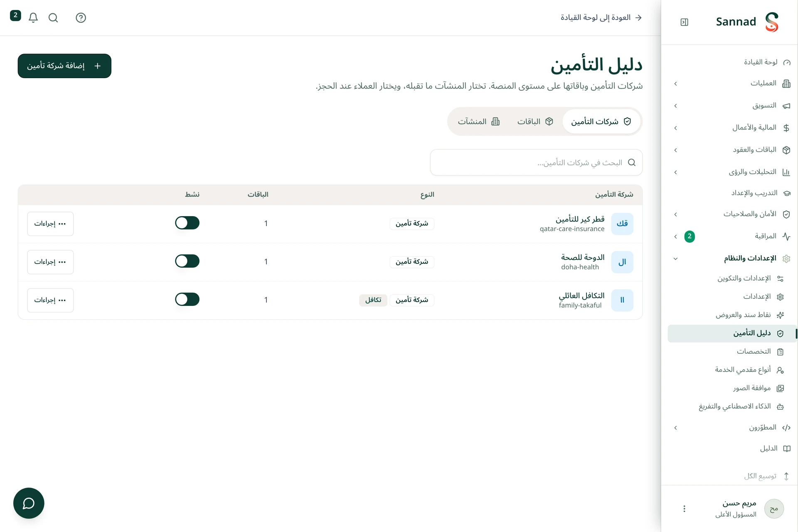The width and height of the screenshot is (798, 532).
Task: Expand the العمليات sidebar section chevron
Action: 676,84
